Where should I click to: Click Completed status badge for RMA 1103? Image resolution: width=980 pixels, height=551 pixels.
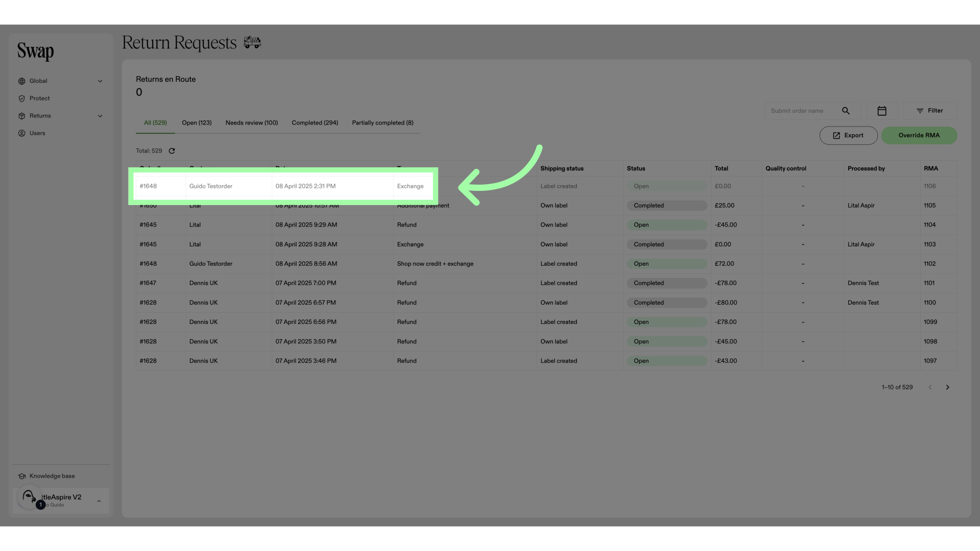point(667,244)
